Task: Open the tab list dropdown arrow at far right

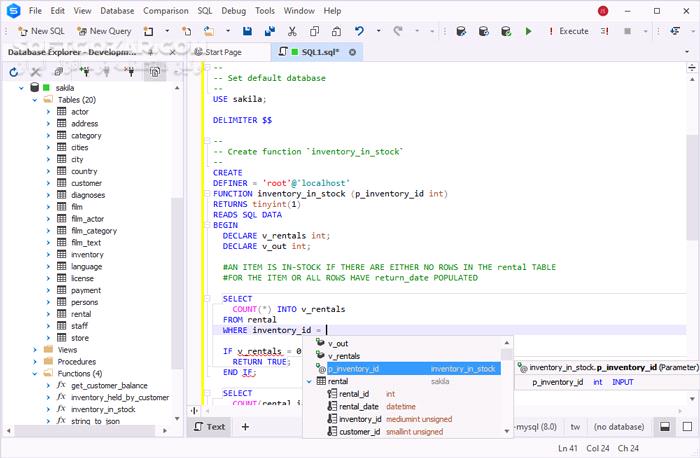Action: [x=687, y=52]
